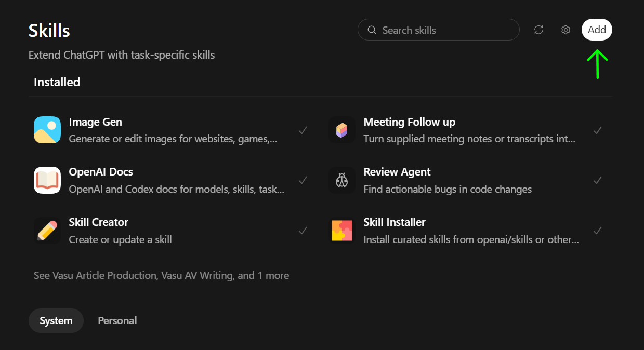This screenshot has width=644, height=350.
Task: Toggle the Image Gen installed checkmark
Action: [303, 130]
